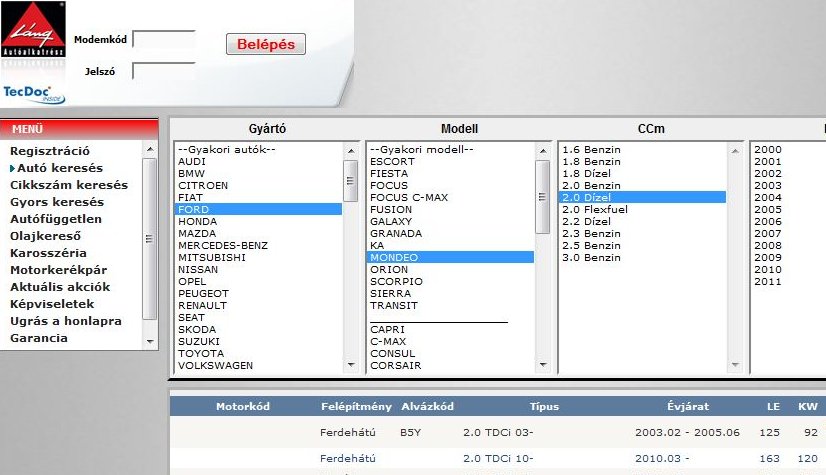Click the Jelszó password field
Viewport: 826px width, 475px height.
(x=164, y=71)
